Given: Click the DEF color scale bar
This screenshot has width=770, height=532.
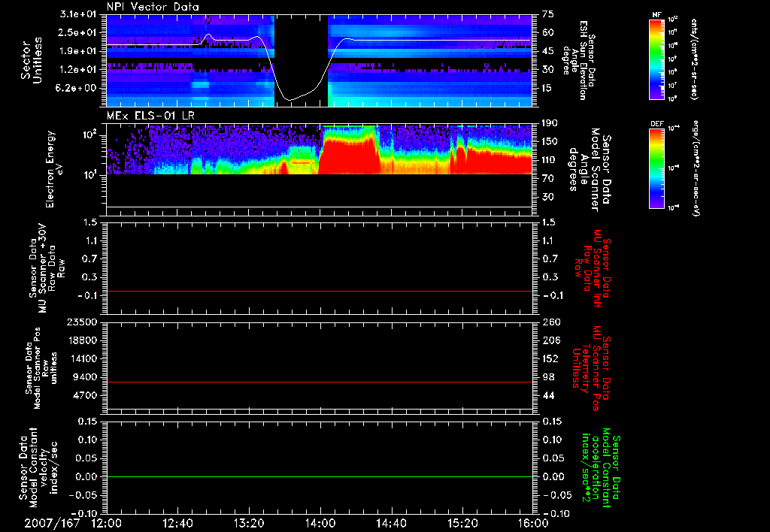Looking at the screenshot, I should click(x=657, y=168).
